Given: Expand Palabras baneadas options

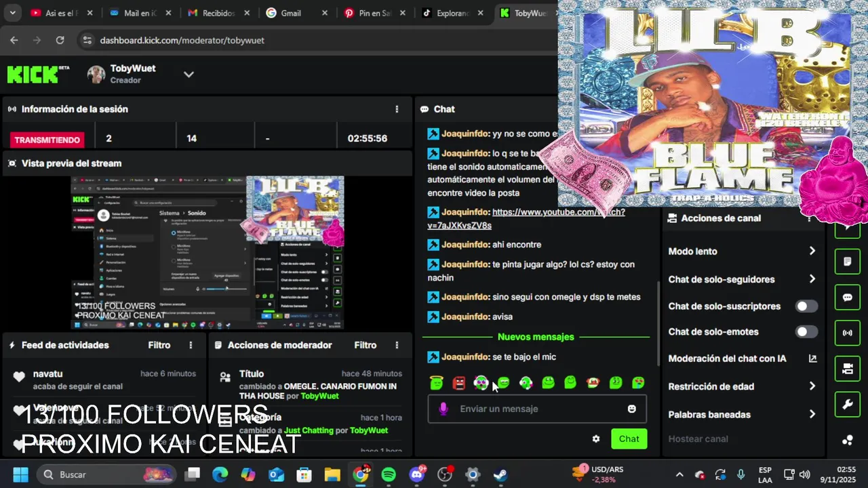Looking at the screenshot, I should click(x=812, y=414).
